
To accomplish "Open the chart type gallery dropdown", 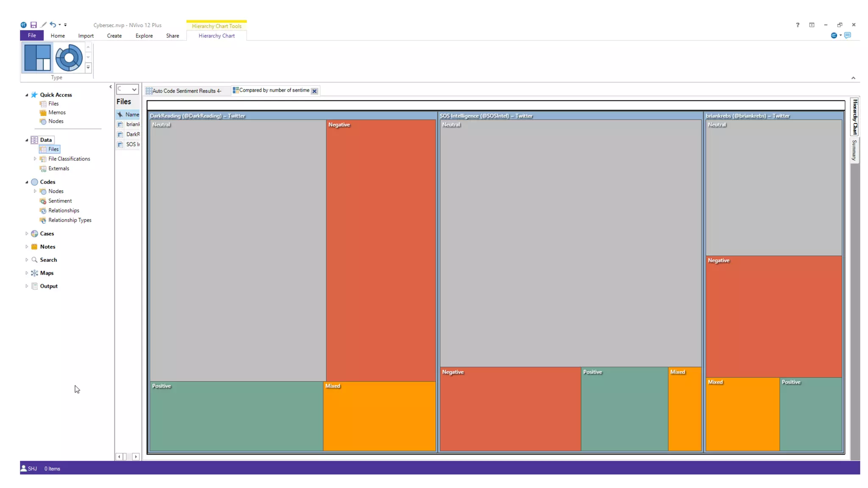I will point(88,67).
